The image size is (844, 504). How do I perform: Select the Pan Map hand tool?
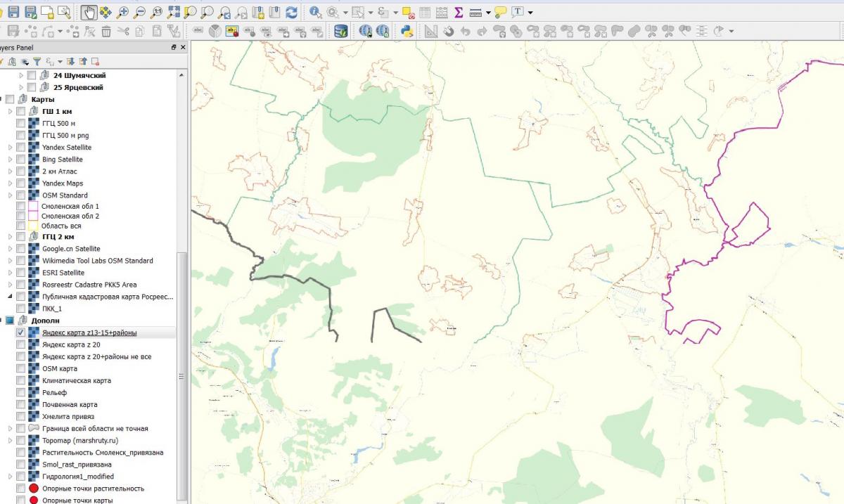[x=89, y=12]
